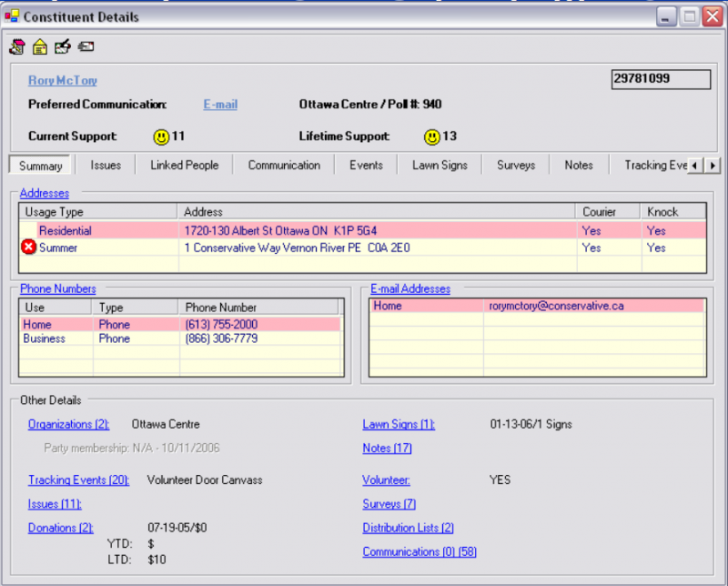Open the Rory McTory name link

pos(63,80)
